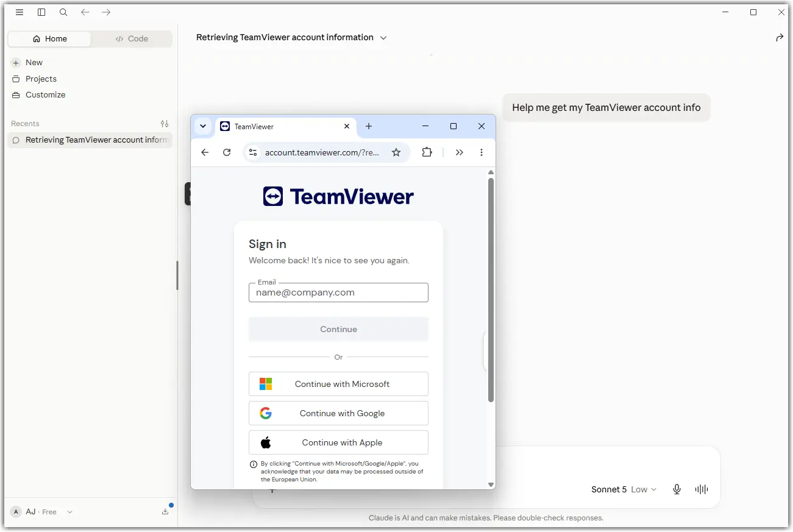Viewport: 793px width, 532px height.
Task: Open the Recents filter icon
Action: pyautogui.click(x=165, y=124)
